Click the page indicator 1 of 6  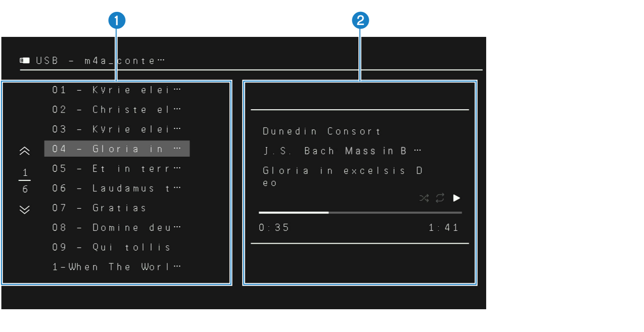25,181
